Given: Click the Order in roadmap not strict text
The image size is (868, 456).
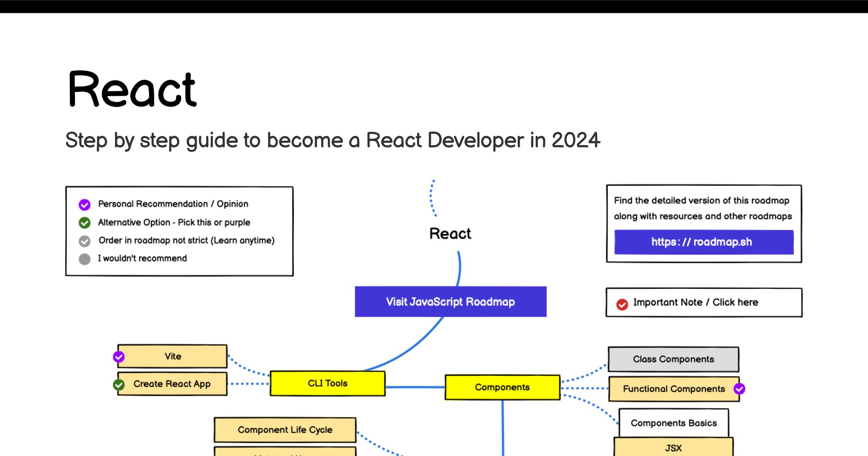Looking at the screenshot, I should click(186, 240).
